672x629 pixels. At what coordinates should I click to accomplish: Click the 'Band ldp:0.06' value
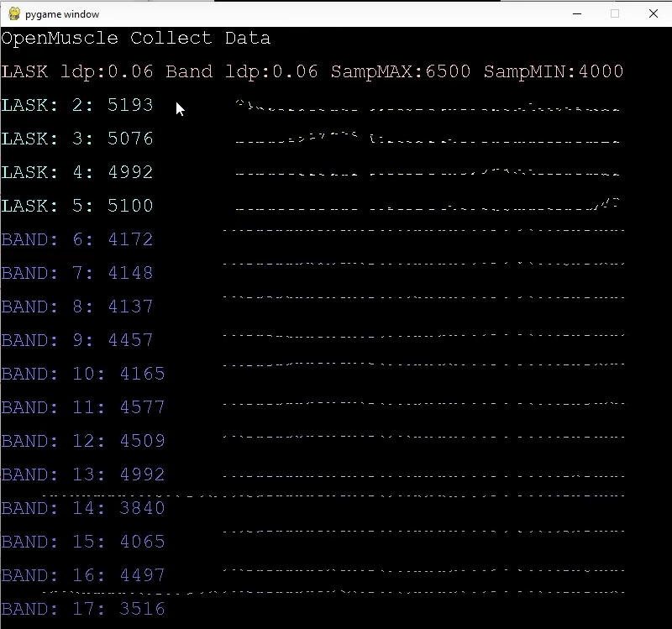[x=242, y=71]
